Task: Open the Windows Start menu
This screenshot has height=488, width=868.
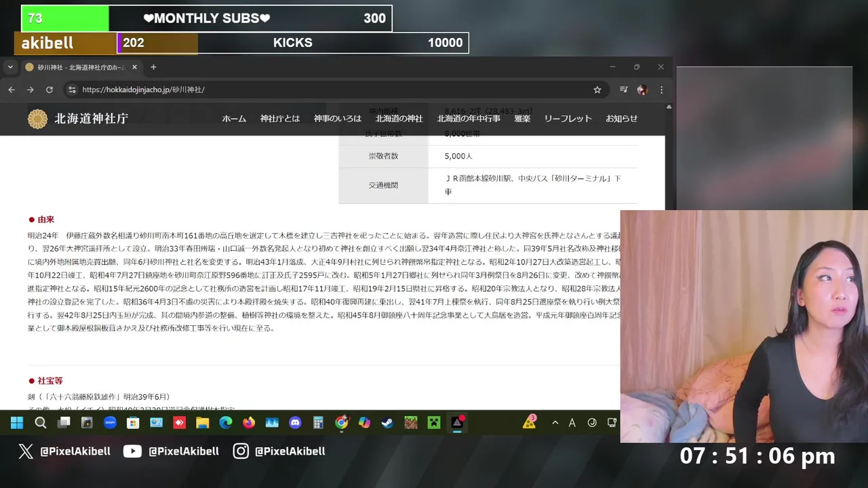Action: tap(17, 423)
